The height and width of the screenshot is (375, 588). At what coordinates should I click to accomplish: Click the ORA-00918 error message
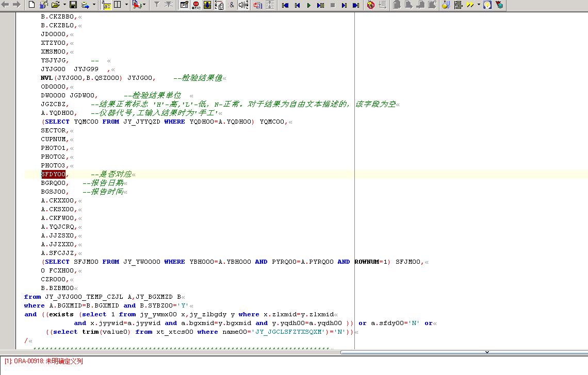click(x=43, y=362)
